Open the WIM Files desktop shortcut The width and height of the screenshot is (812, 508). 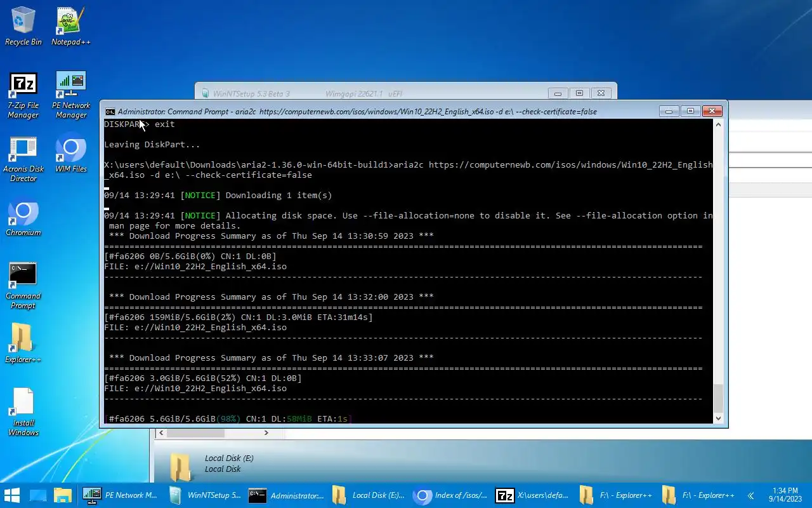(x=71, y=154)
